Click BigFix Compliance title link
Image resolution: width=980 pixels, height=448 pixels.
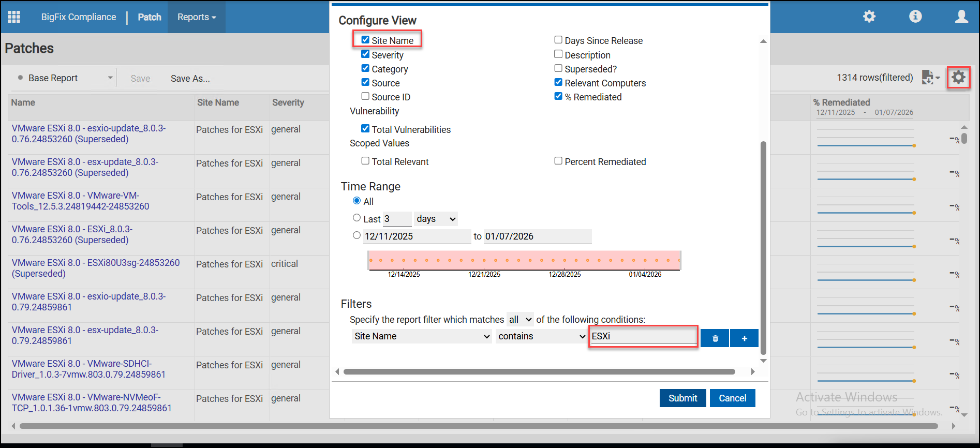[x=79, y=17]
